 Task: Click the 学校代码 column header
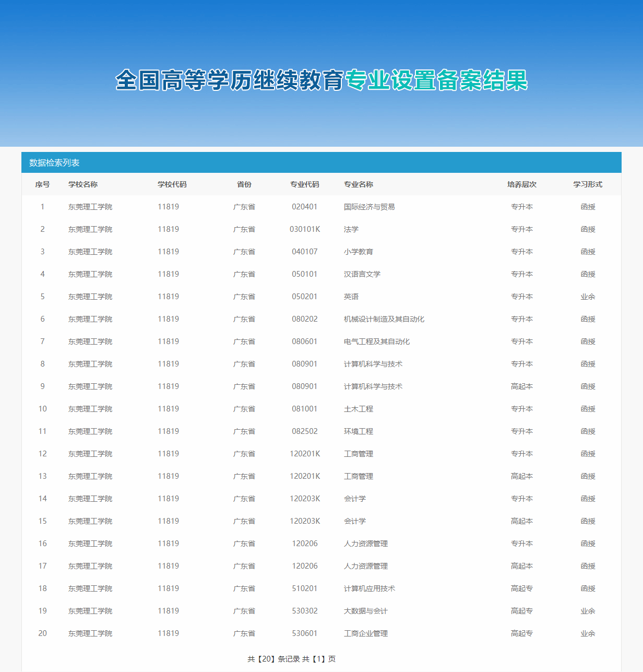(x=172, y=184)
